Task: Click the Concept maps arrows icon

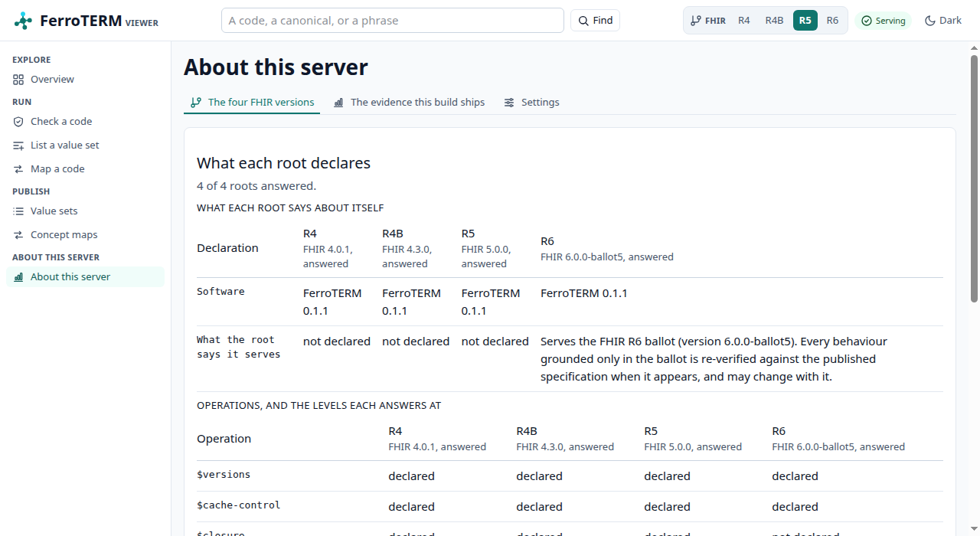Action: click(x=18, y=235)
